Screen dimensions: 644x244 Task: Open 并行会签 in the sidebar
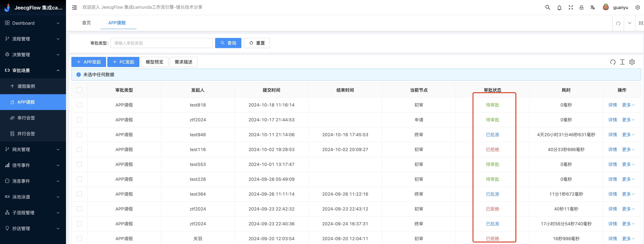pos(33,134)
